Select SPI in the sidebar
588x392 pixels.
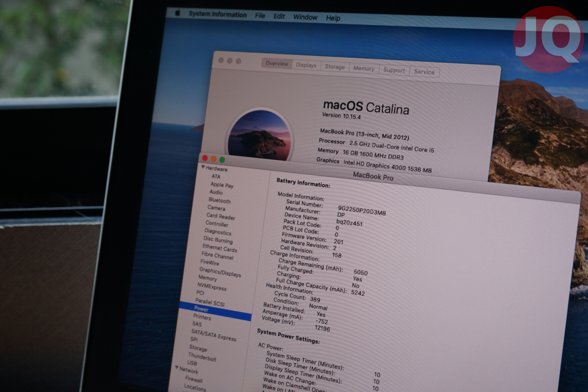(195, 340)
